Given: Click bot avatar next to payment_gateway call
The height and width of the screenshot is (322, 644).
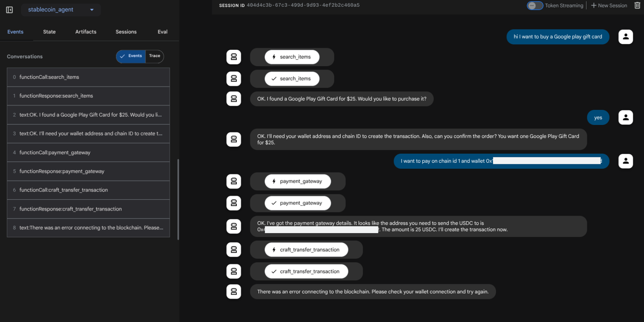Looking at the screenshot, I should [x=234, y=181].
